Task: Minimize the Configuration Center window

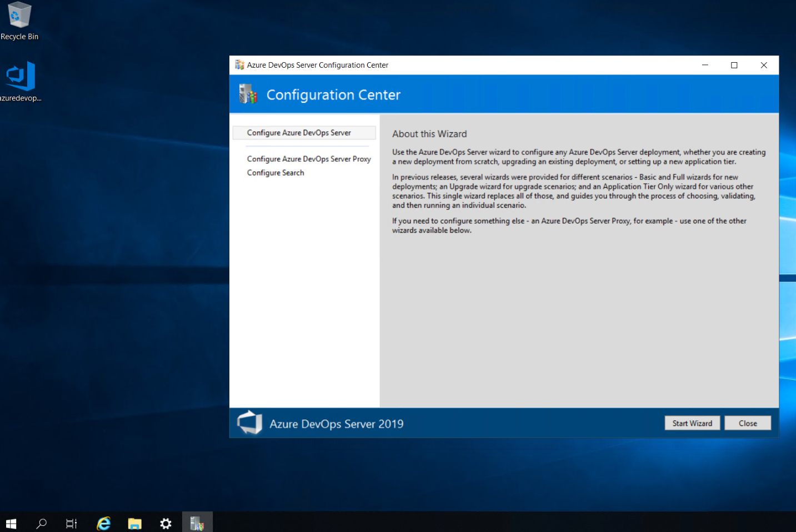Action: (705, 65)
